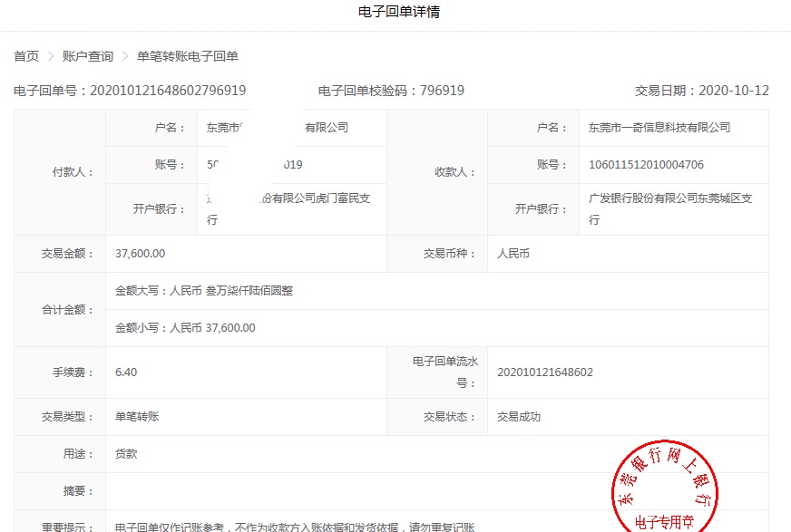Click the 重要提示 notice text
Screen dimensions: 791x532
tap(295, 527)
